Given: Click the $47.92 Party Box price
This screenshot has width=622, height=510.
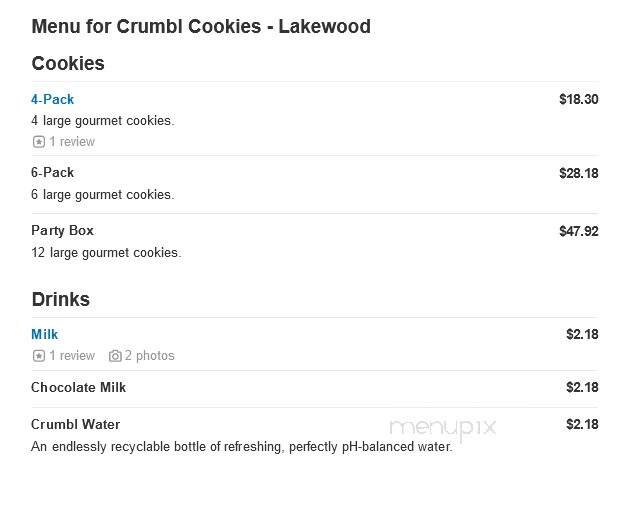Looking at the screenshot, I should [x=578, y=231].
